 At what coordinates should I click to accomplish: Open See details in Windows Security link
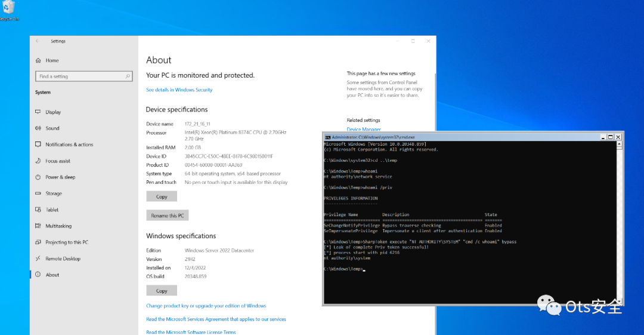click(x=179, y=90)
